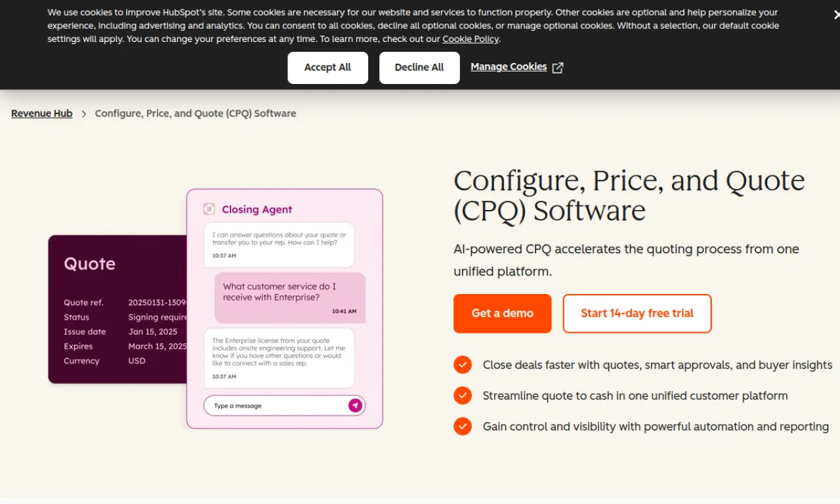
Task: Start the 14-day free trial
Action: point(637,314)
